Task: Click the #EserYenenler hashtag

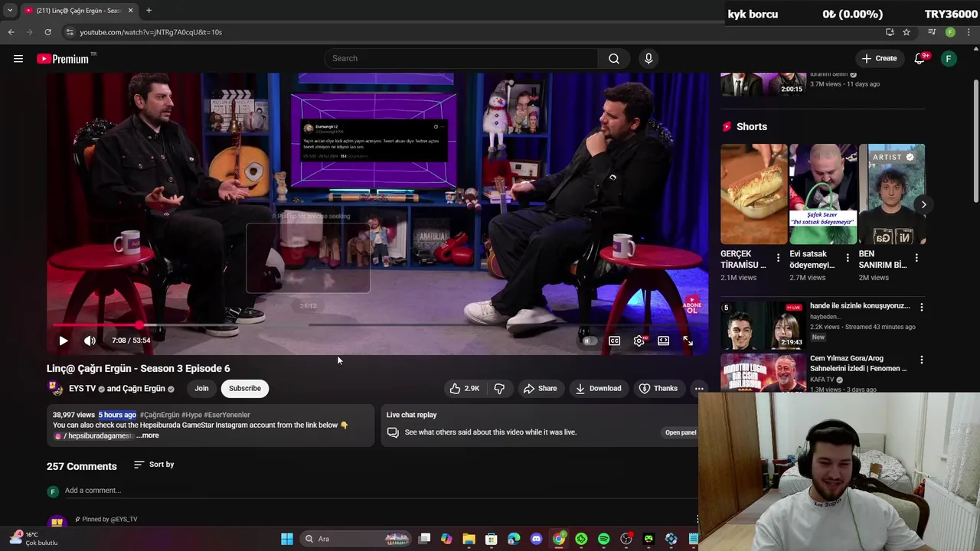Action: 227,415
